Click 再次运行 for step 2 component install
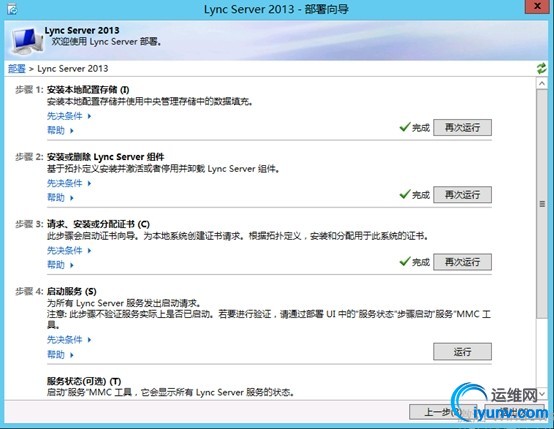The image size is (554, 429). coord(462,195)
